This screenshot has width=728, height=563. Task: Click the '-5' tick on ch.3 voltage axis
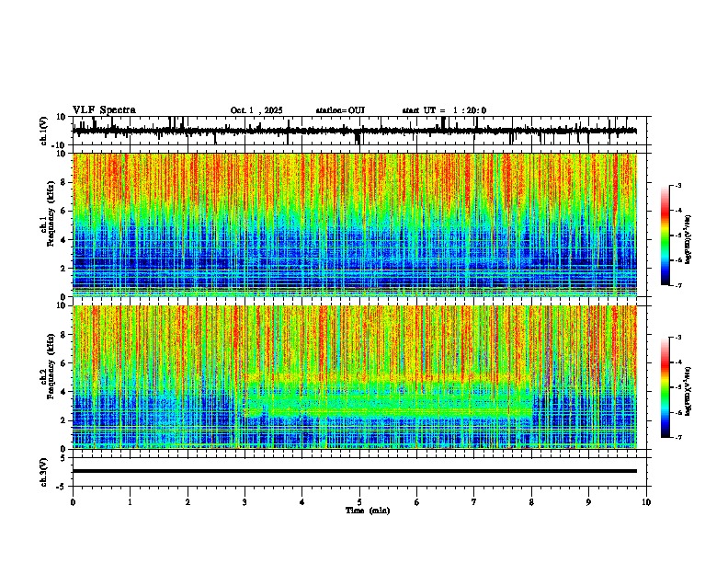pos(63,487)
